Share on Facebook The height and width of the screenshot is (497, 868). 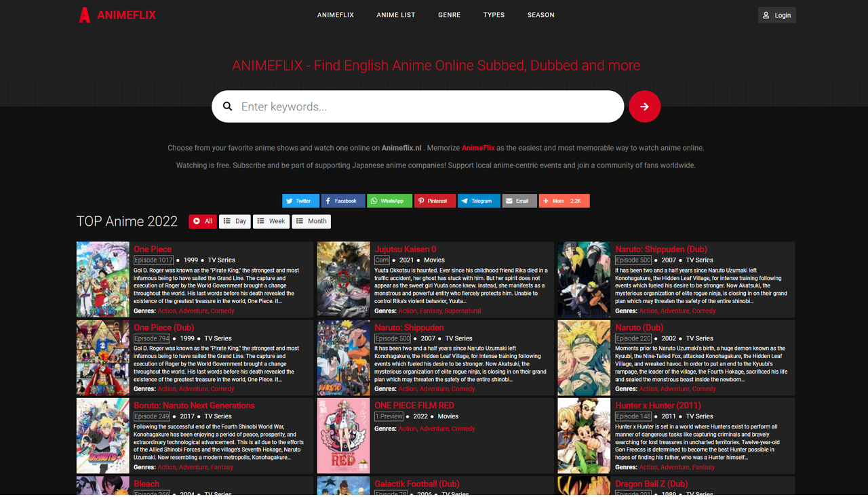[x=342, y=201]
